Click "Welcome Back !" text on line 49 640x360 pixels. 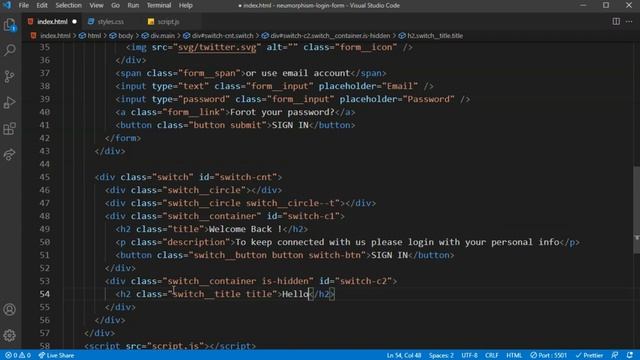pyautogui.click(x=245, y=229)
